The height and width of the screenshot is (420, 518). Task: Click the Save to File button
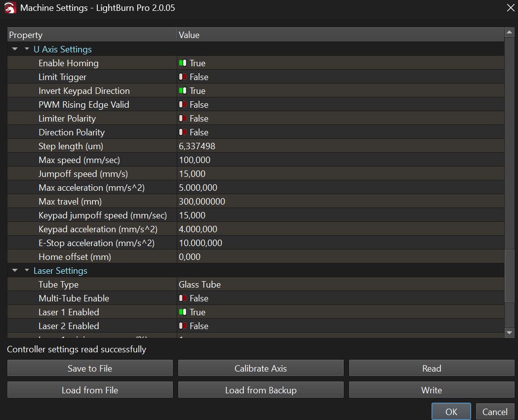(90, 369)
